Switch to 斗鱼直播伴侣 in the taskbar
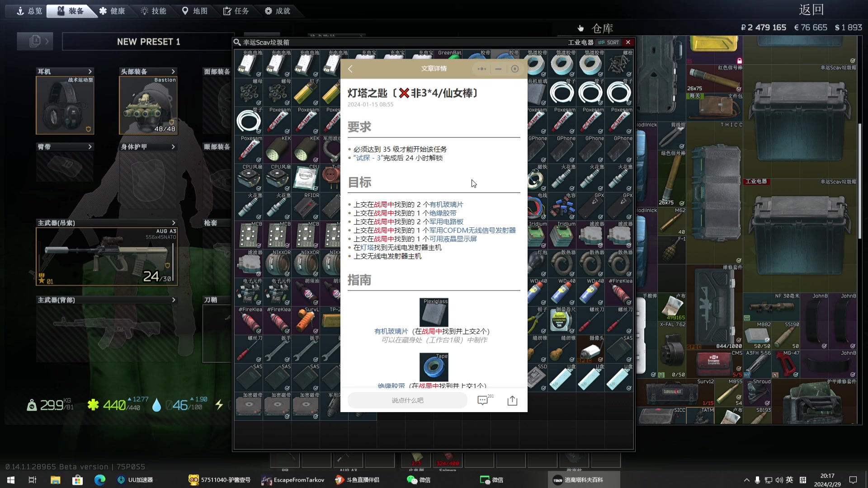 [357, 480]
